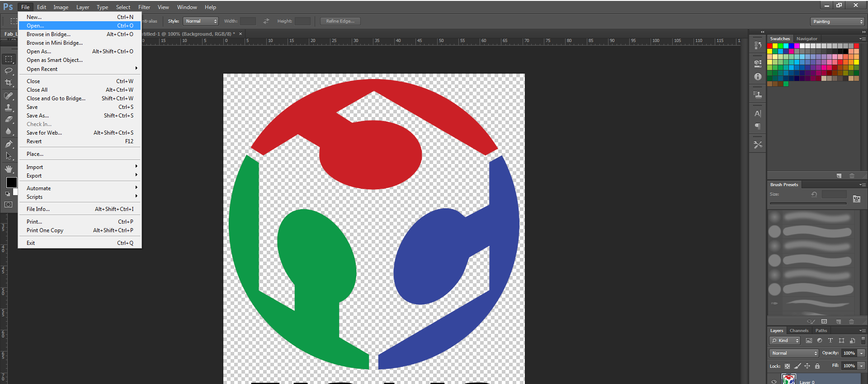Screen dimensions: 868x384
Task: Open the Tool Presets panel icon
Action: click(x=758, y=145)
